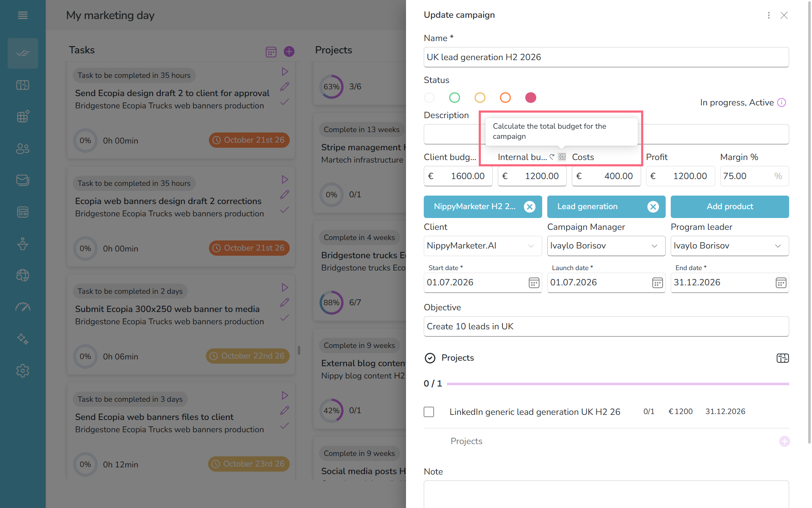Viewport: 812px width, 508px height.
Task: Click the Objective field with Create 10 leads
Action: coord(606,326)
